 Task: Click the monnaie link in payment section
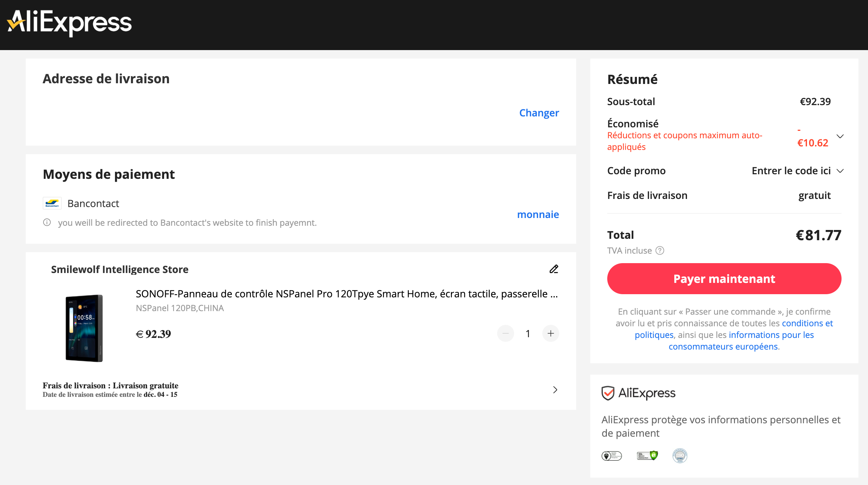[x=538, y=214]
